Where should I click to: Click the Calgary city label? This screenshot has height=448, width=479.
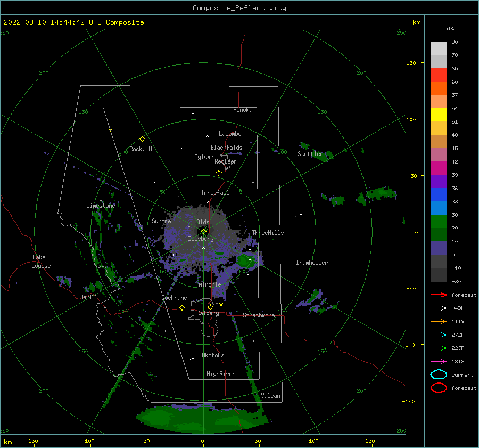(x=208, y=313)
